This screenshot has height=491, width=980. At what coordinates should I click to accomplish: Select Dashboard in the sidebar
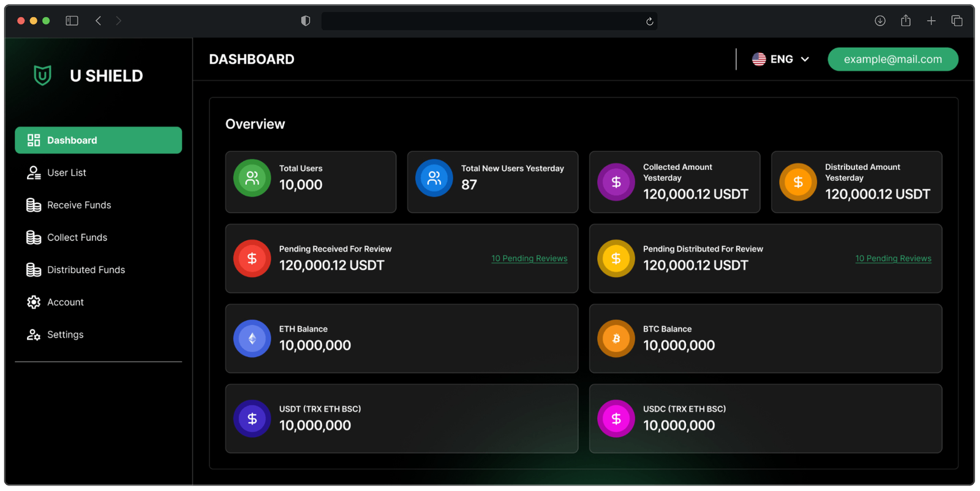[x=98, y=140]
